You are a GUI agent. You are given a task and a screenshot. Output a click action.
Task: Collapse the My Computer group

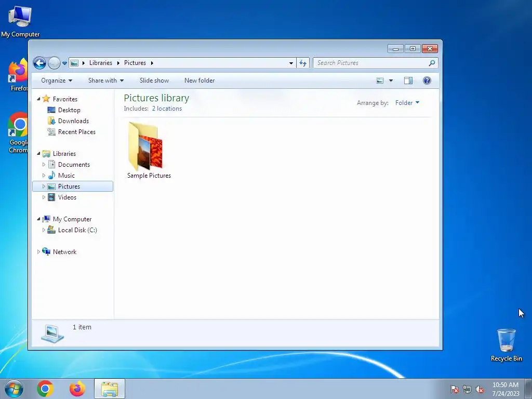[x=38, y=219]
